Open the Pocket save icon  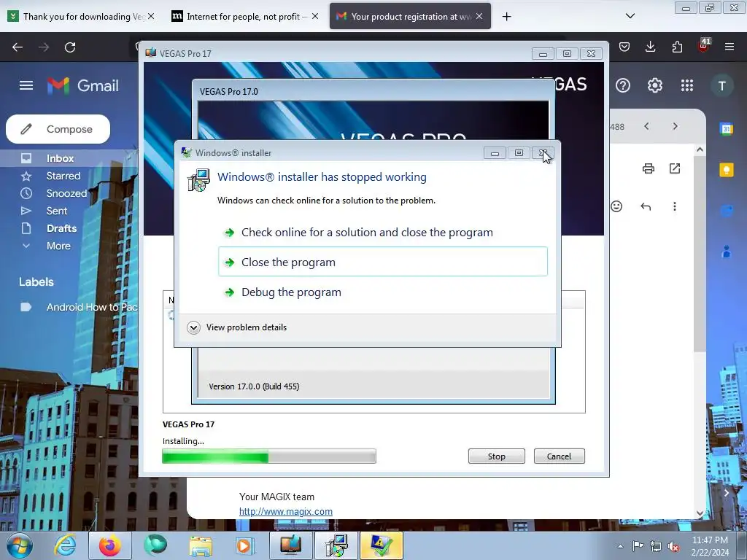point(624,47)
